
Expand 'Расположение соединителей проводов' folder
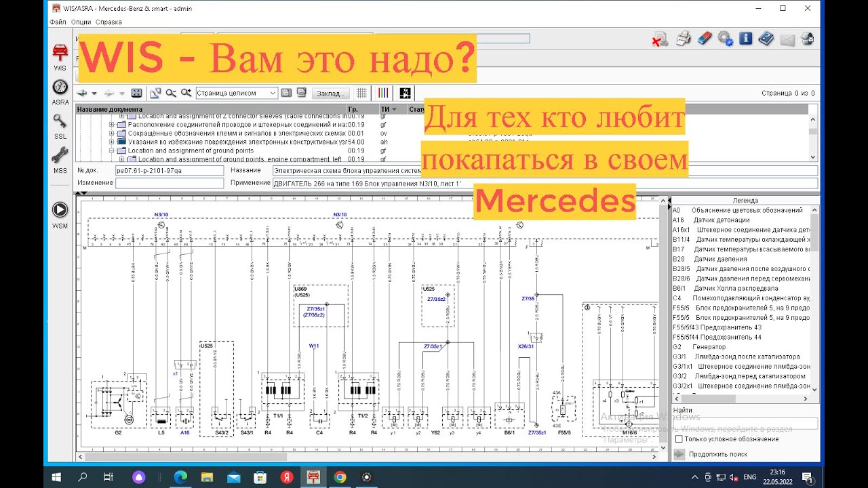tap(112, 125)
